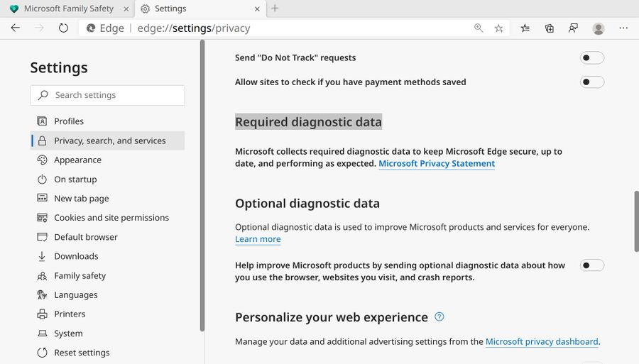The width and height of the screenshot is (639, 364).
Task: Open the Collections icon
Action: pyautogui.click(x=550, y=28)
